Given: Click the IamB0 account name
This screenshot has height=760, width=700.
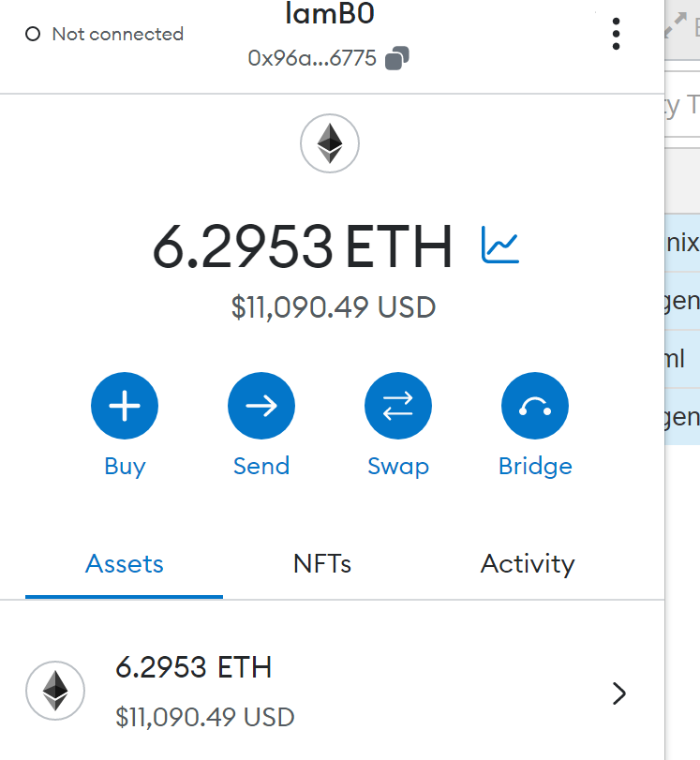Looking at the screenshot, I should (330, 13).
